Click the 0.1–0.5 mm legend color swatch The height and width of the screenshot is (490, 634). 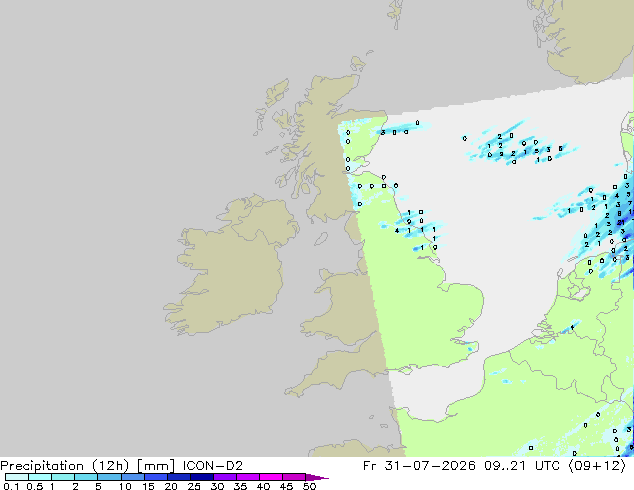click(x=17, y=477)
